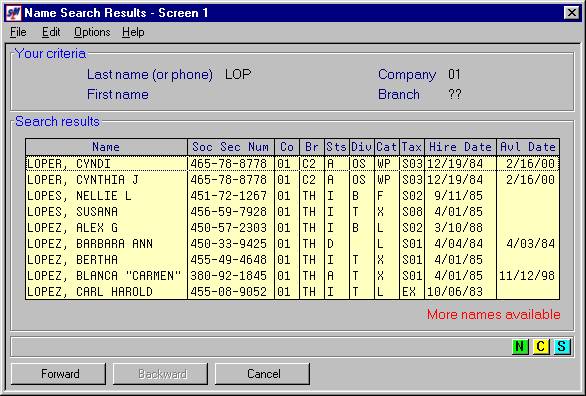Click the More names available message
This screenshot has height=396, width=586.
pyautogui.click(x=494, y=314)
